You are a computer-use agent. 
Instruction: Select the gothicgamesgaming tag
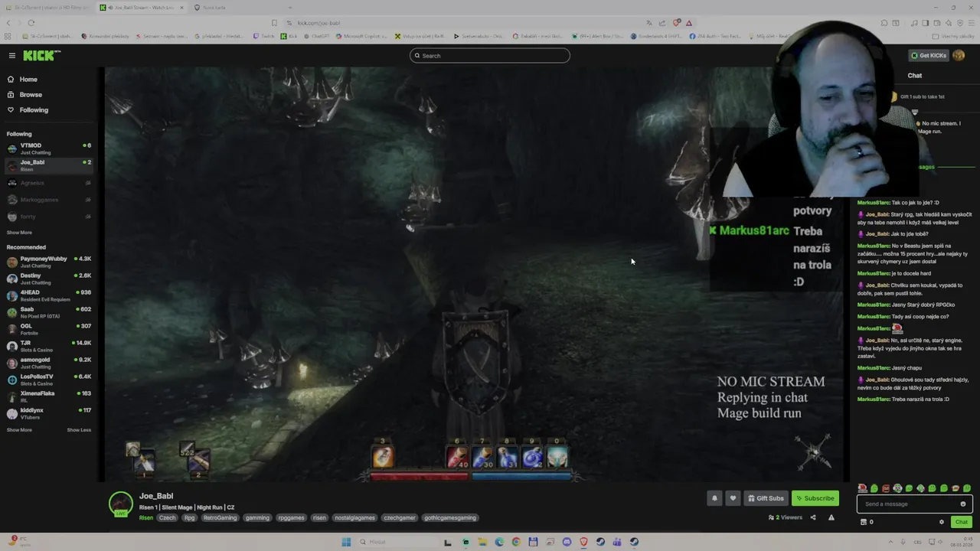point(450,518)
